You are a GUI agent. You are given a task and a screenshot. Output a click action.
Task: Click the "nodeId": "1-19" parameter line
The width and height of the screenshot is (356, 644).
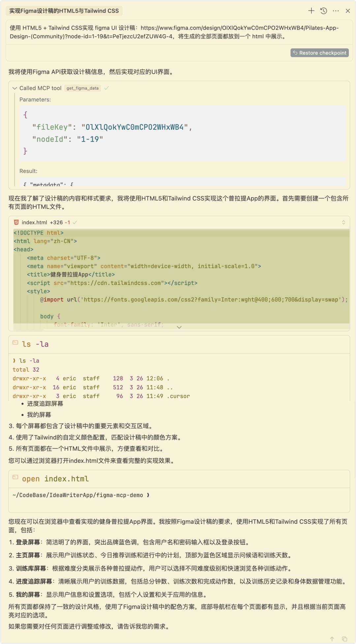(68, 139)
